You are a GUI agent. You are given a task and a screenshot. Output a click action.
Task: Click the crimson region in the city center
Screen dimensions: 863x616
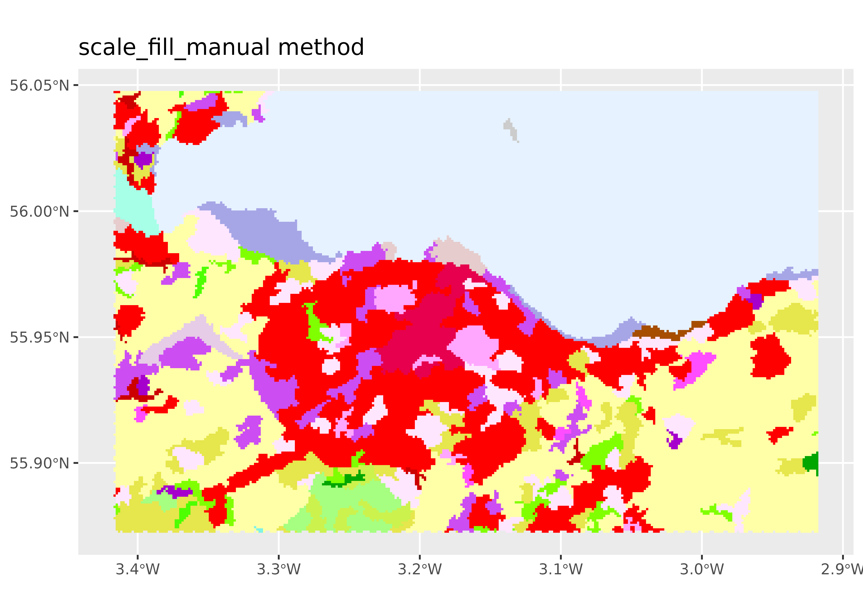(x=421, y=334)
